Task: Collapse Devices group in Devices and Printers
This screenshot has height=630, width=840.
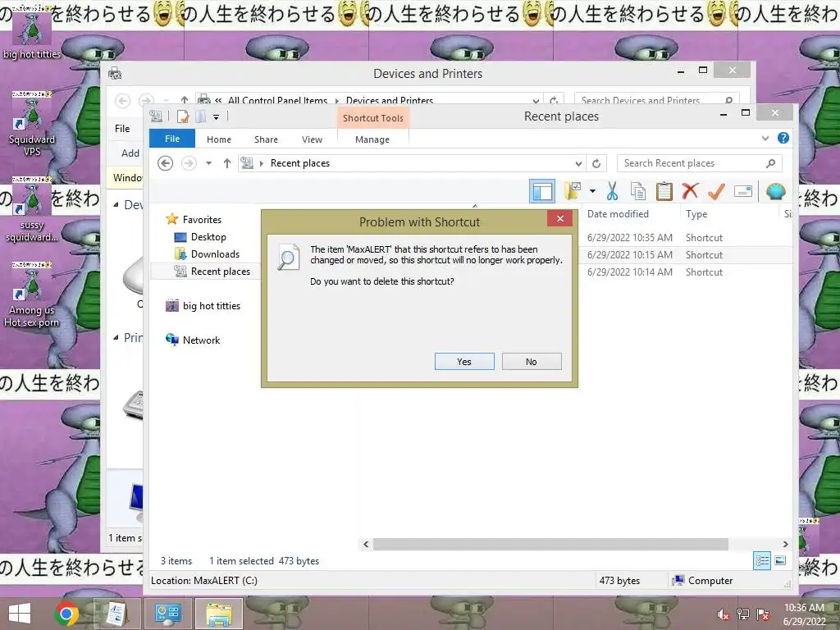Action: click(116, 204)
